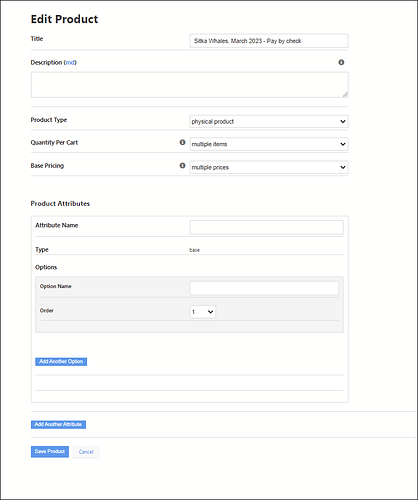Click the Base Pricing dropdown chevron
Viewport: 418px width, 500px height.
343,167
